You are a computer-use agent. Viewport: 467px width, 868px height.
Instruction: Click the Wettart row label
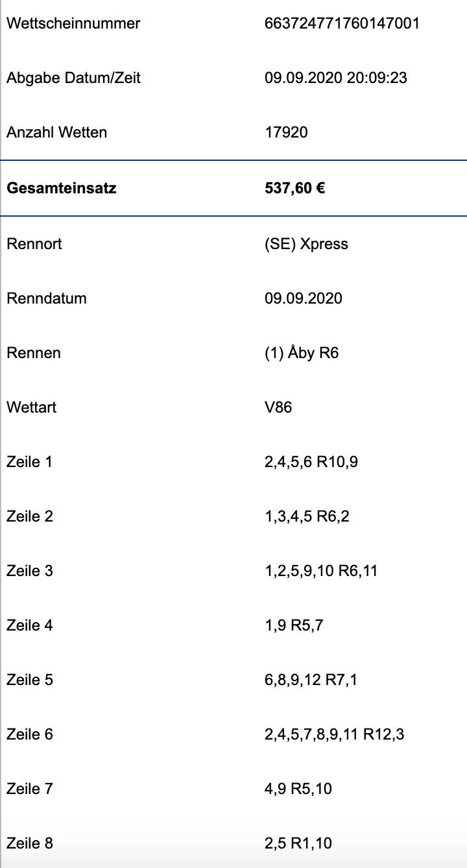tap(31, 407)
